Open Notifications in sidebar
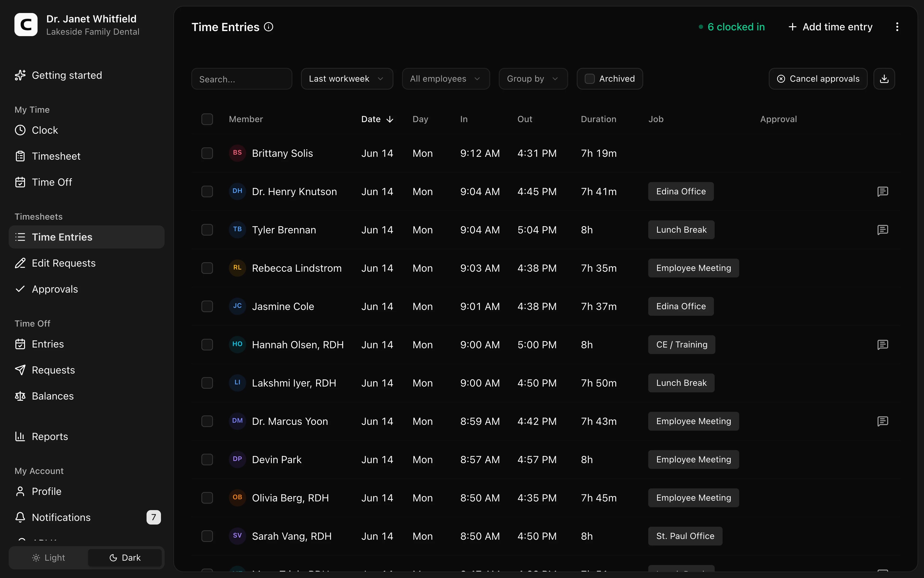The width and height of the screenshot is (924, 578). (86, 517)
